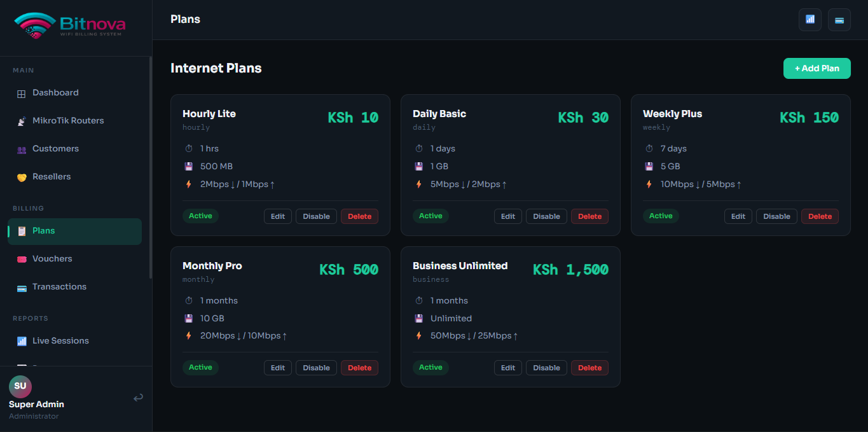Click the credit card icon in header
The width and height of the screenshot is (868, 432).
point(839,20)
